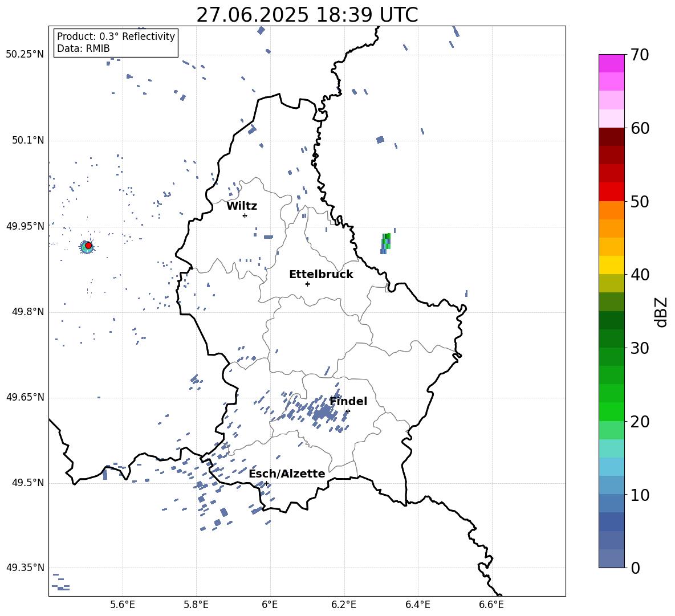Click the 'Data: RMIB' legend text
The image size is (675, 616).
coord(83,48)
